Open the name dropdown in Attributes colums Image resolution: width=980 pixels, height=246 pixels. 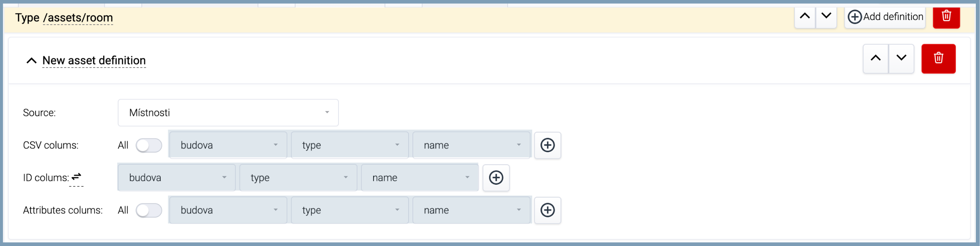point(472,210)
